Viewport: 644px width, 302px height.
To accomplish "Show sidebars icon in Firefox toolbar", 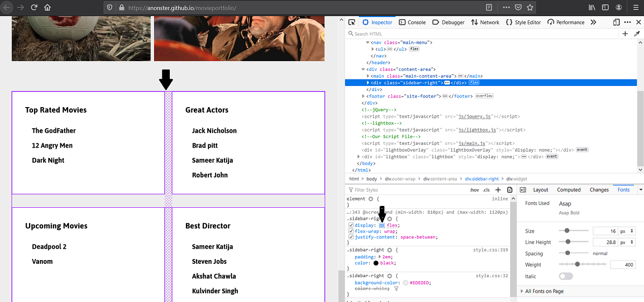I will coord(605,8).
